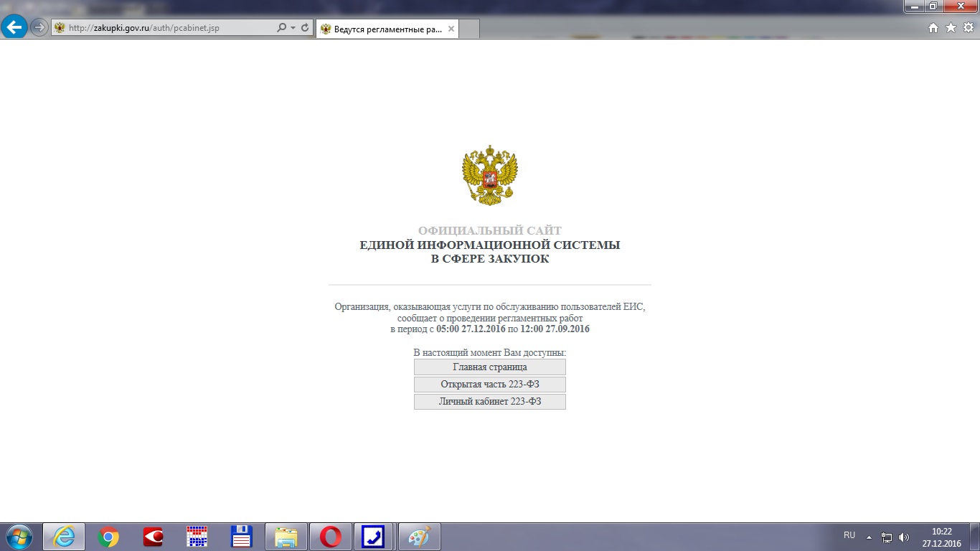Click the 'Открытая часть 223-ФЗ' button
The height and width of the screenshot is (551, 980).
tap(489, 385)
